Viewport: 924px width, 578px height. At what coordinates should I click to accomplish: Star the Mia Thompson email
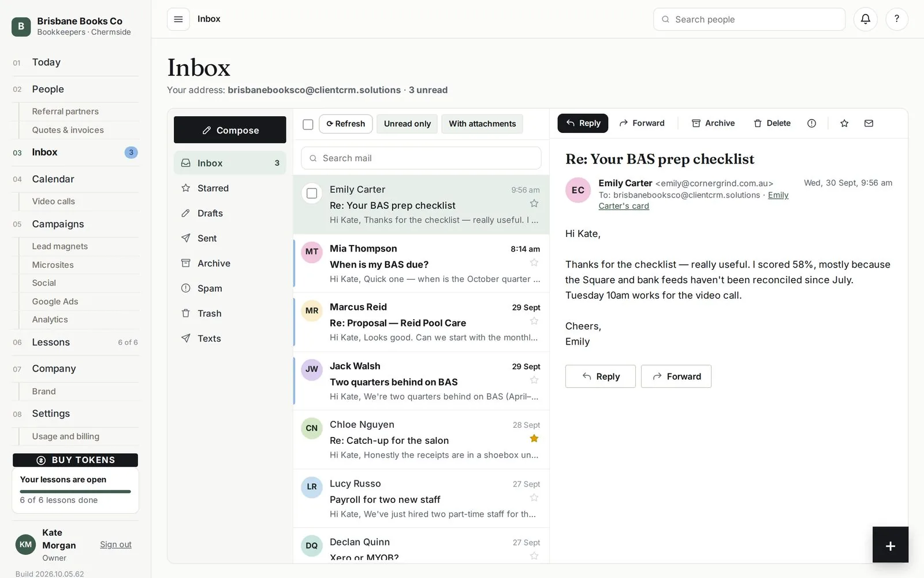(534, 262)
